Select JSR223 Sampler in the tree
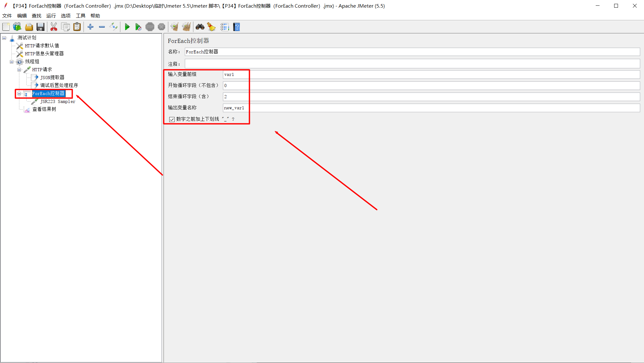Viewport: 644px width, 363px height. (x=57, y=101)
